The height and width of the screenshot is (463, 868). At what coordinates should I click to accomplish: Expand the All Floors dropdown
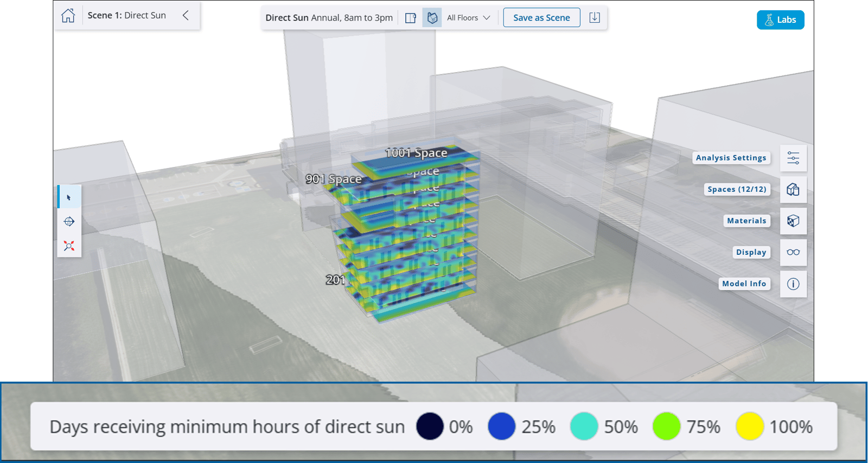point(468,18)
